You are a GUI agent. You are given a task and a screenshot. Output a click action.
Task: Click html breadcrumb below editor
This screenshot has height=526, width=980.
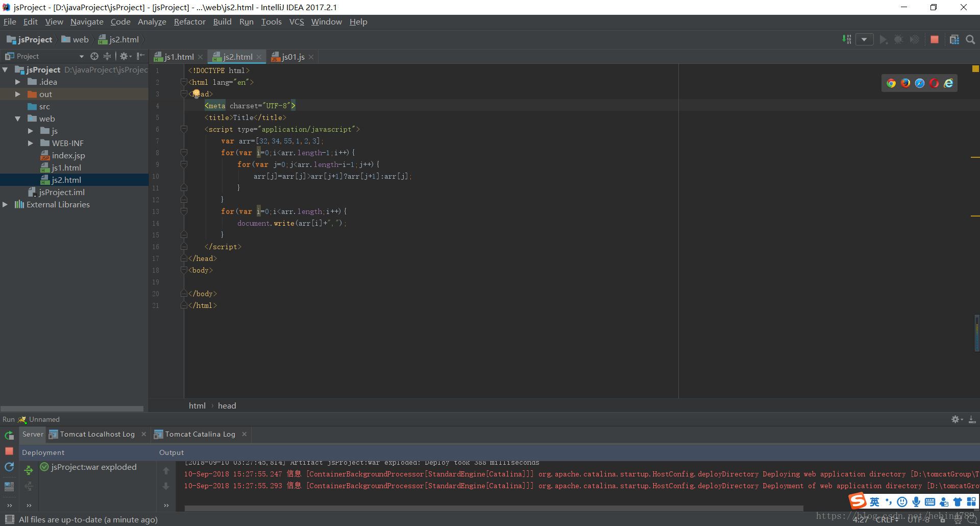(197, 405)
